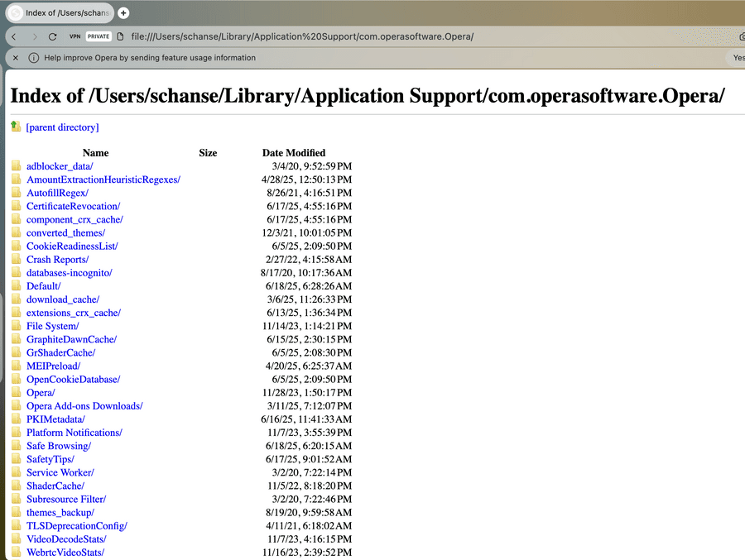Click the parent directory up-arrow icon
The height and width of the screenshot is (560, 745).
(17, 127)
